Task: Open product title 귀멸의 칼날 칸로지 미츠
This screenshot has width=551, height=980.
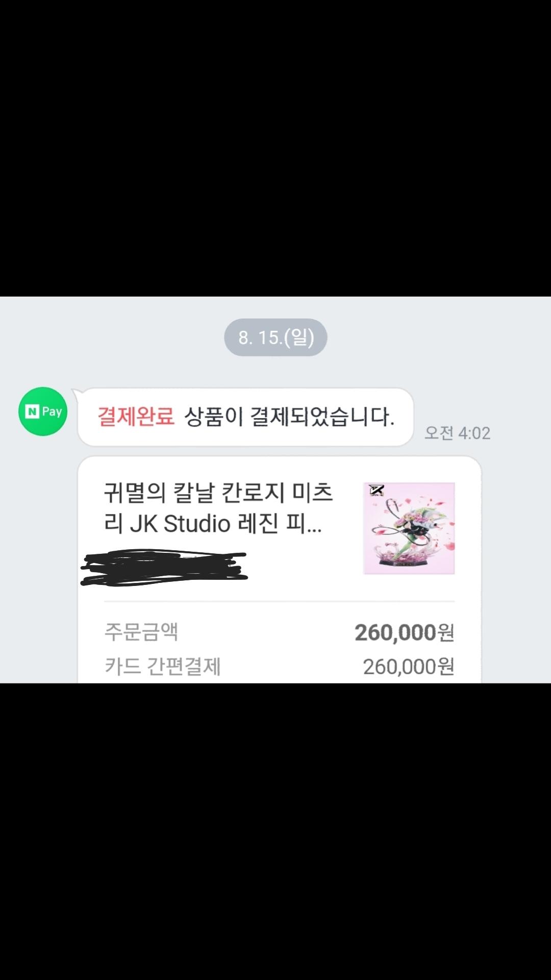Action: 218,493
